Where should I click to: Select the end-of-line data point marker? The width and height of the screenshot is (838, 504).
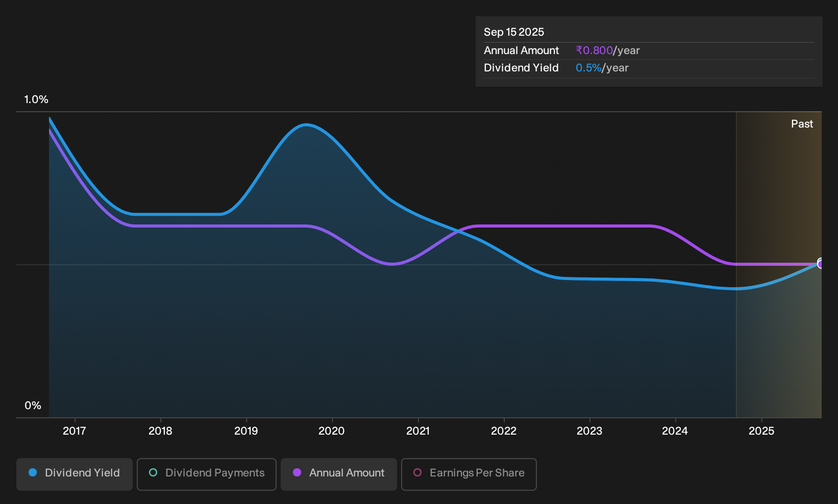point(821,264)
